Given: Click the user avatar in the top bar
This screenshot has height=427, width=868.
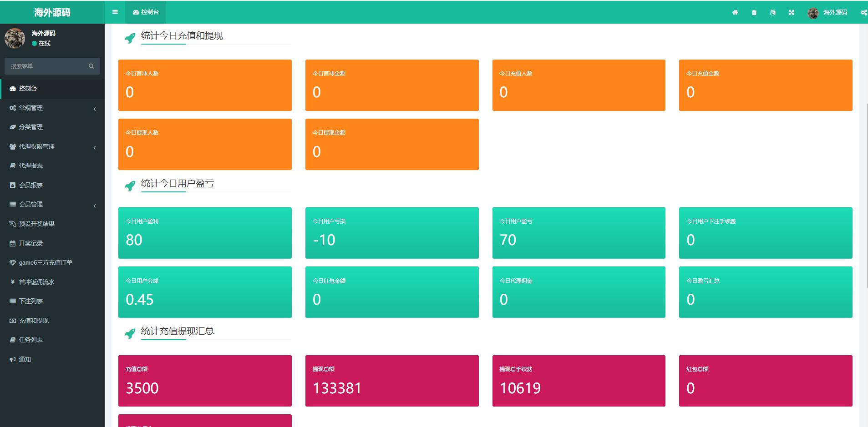Looking at the screenshot, I should coord(812,13).
